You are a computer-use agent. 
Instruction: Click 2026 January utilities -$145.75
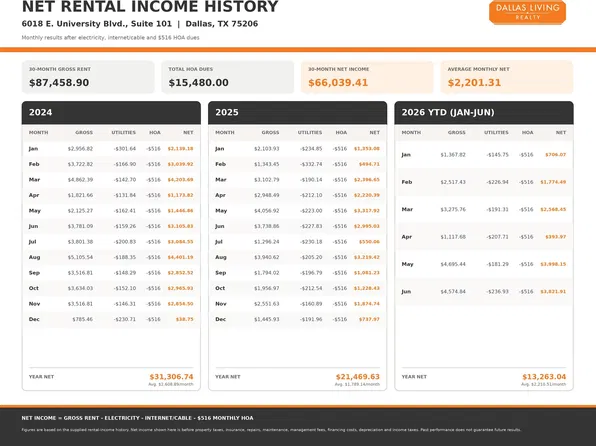coord(497,155)
